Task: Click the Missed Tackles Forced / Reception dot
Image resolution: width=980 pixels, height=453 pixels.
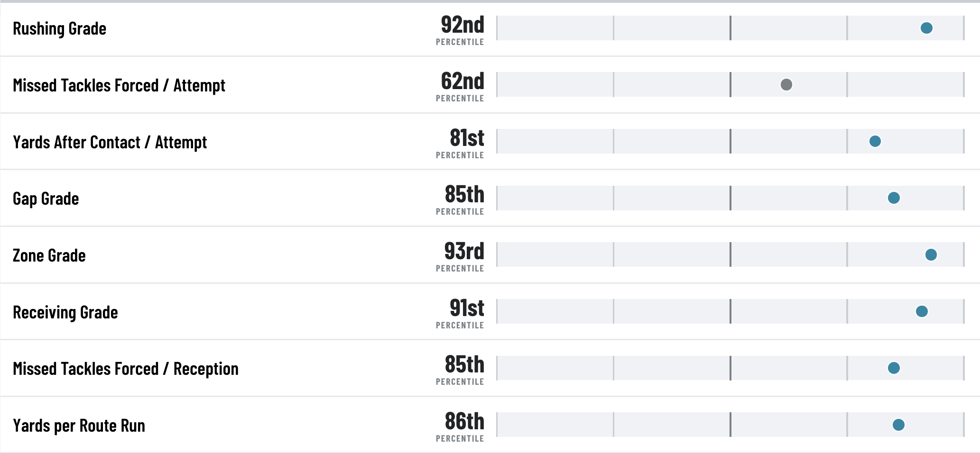Action: 894,368
